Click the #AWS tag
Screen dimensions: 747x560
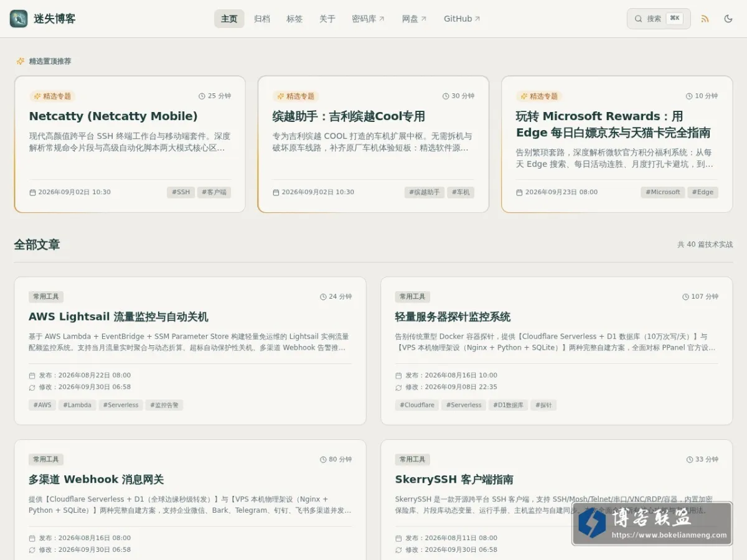pos(42,405)
